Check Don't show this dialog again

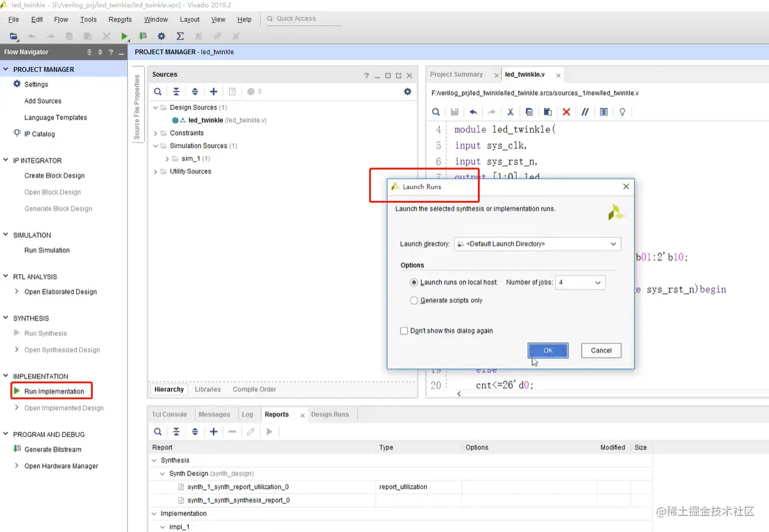click(404, 331)
